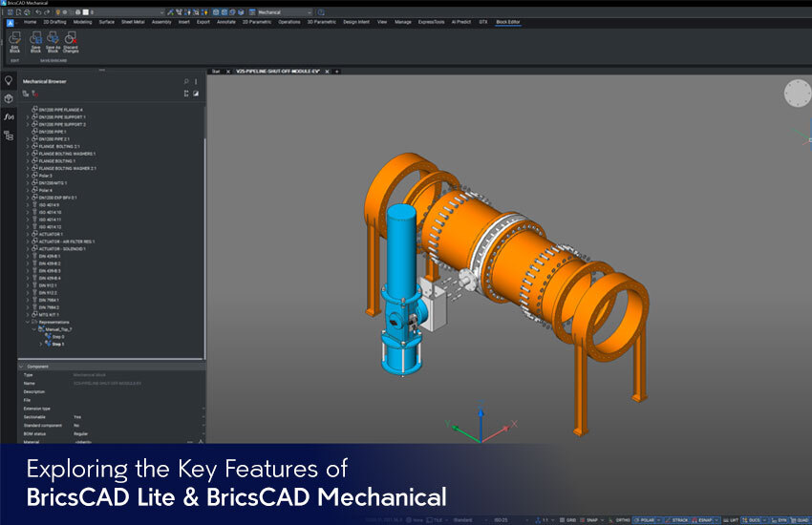Screen dimensions: 812x525
Task: Expand the FLANGE BOLTING WASHERS 1 node
Action: click(x=28, y=154)
